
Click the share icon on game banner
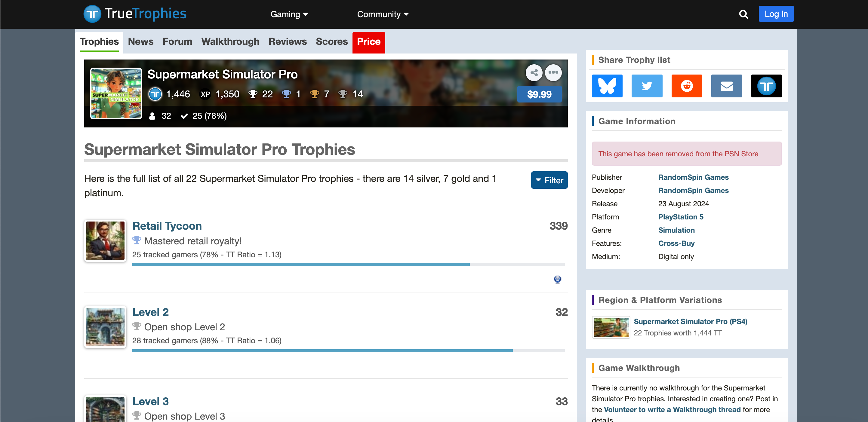pos(534,72)
